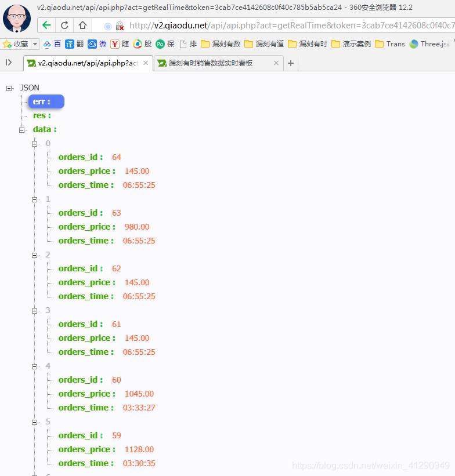Screen dimensions: 455x476
Task: Collapse array item 0
Action: 35,144
